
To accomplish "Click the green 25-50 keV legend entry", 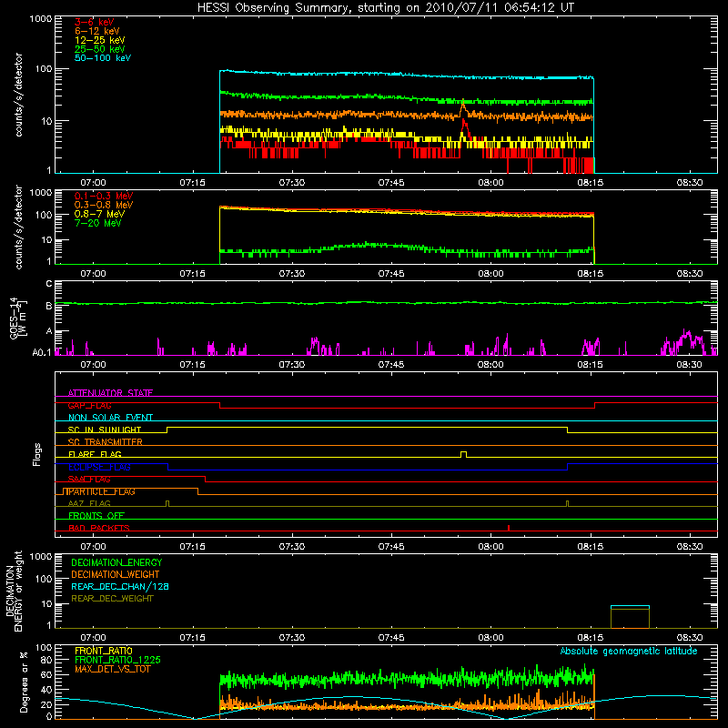I will pyautogui.click(x=100, y=49).
